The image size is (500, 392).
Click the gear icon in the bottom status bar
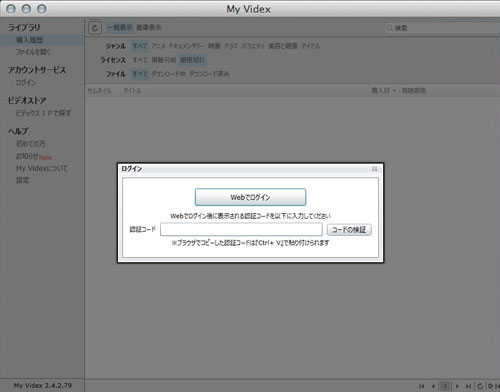click(490, 386)
